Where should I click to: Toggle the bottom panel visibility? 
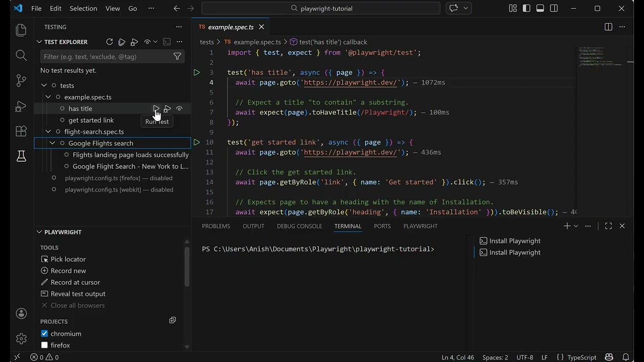pyautogui.click(x=540, y=9)
